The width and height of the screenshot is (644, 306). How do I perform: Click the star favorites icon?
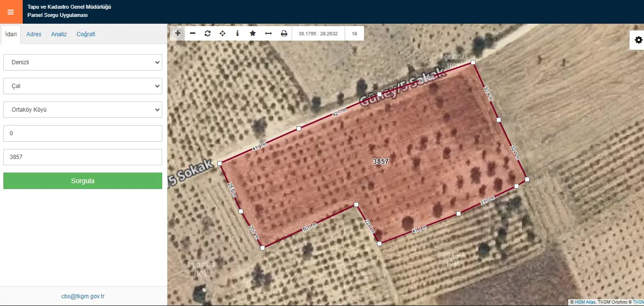[252, 33]
